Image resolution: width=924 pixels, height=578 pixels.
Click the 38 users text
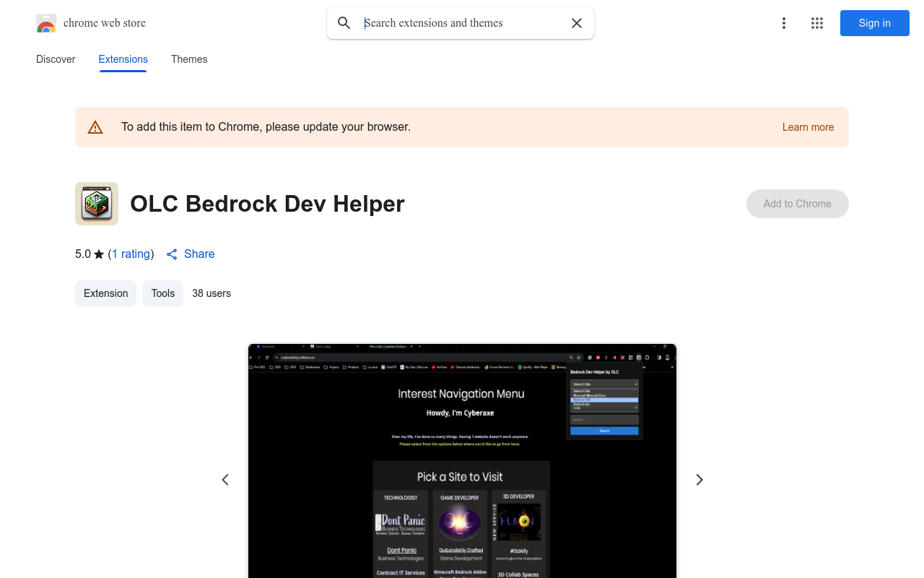[x=212, y=293]
